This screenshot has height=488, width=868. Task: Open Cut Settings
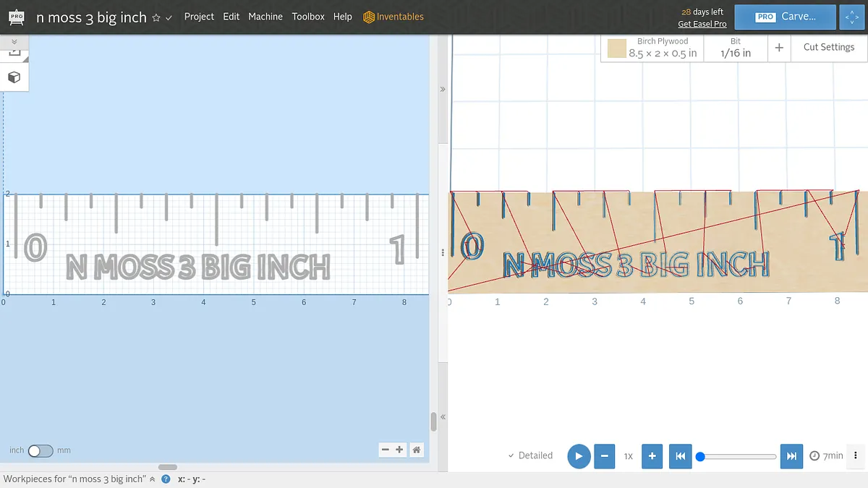pos(828,47)
